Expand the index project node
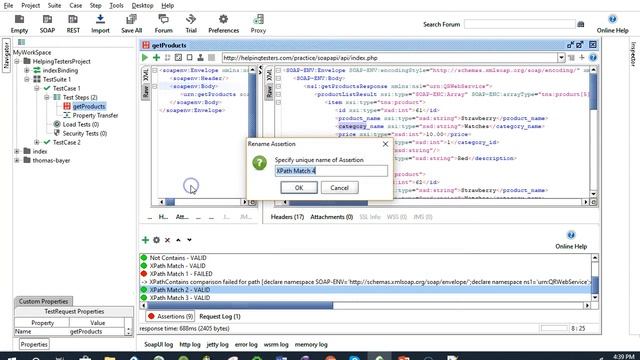Viewport: 640px width, 360px height. 17,151
